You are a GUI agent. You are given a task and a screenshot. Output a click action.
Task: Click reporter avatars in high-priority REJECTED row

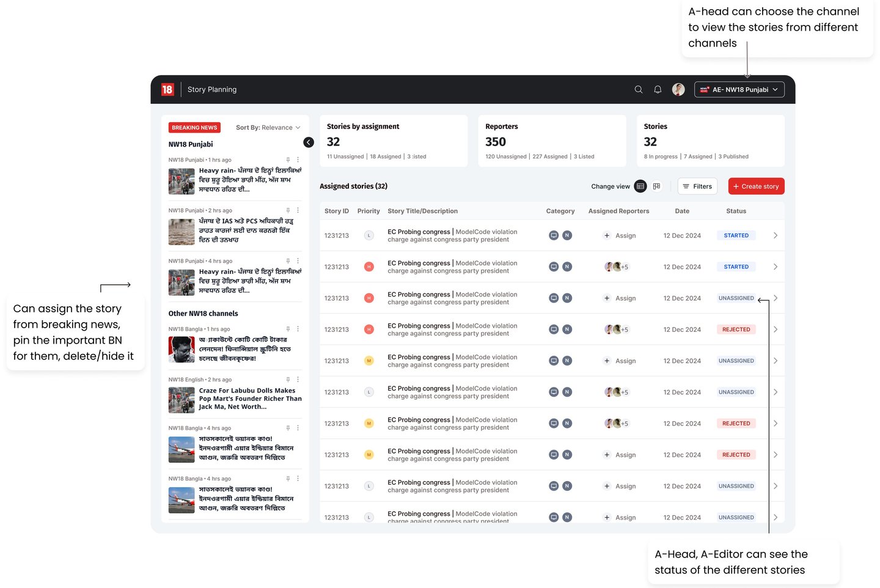tap(616, 329)
